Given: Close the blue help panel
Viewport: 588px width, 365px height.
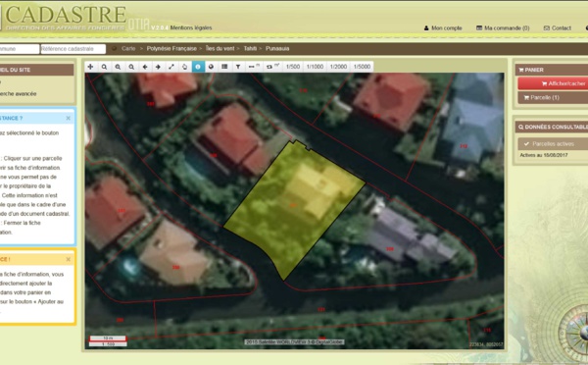Looking at the screenshot, I should 68,119.
